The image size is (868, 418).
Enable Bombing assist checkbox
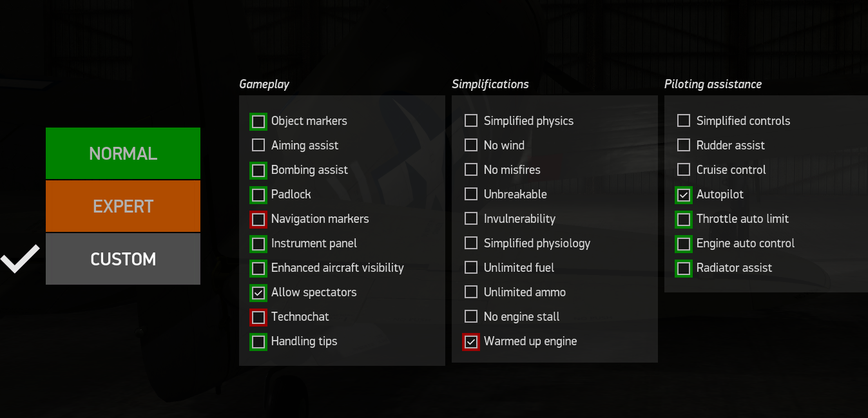pos(258,170)
